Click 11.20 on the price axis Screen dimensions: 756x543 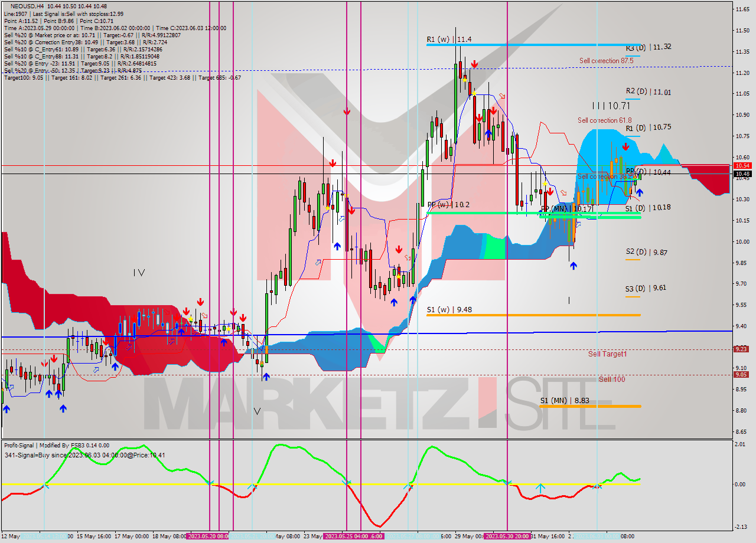click(x=742, y=73)
